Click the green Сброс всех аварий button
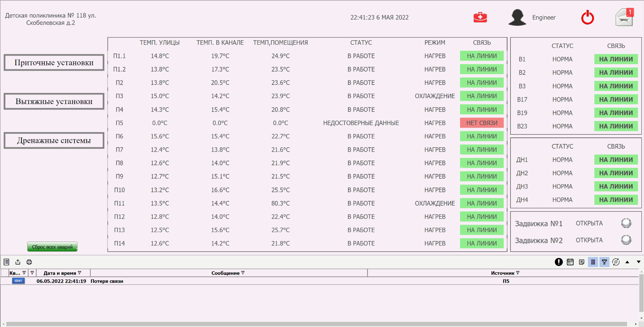Viewport: 644px width, 327px height. point(52,247)
